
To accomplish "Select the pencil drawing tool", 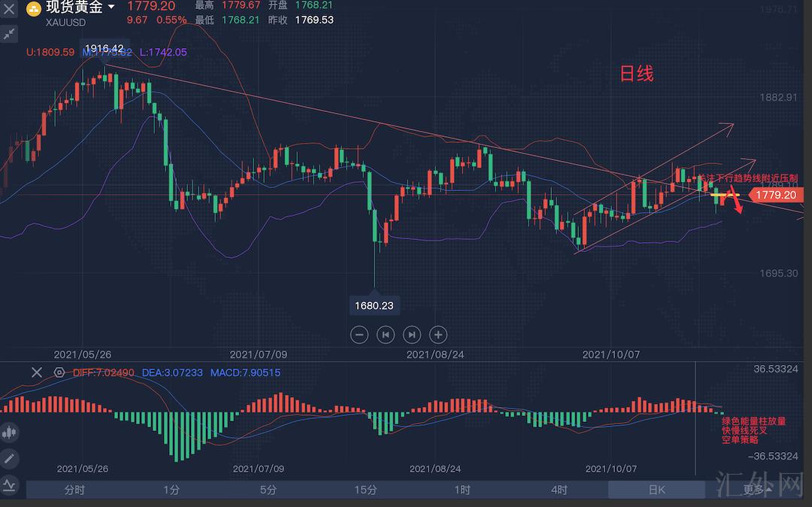I will click(10, 458).
